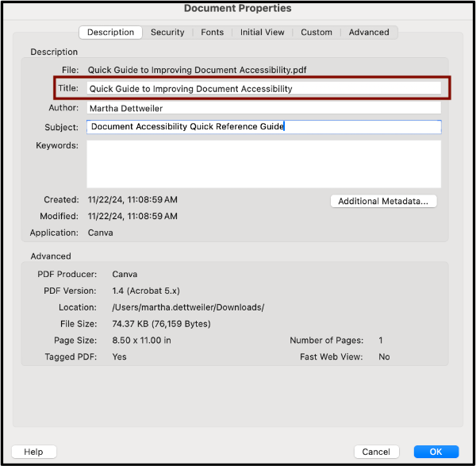This screenshot has height=466, width=476.
Task: Click the Subject input field
Action: tap(264, 127)
